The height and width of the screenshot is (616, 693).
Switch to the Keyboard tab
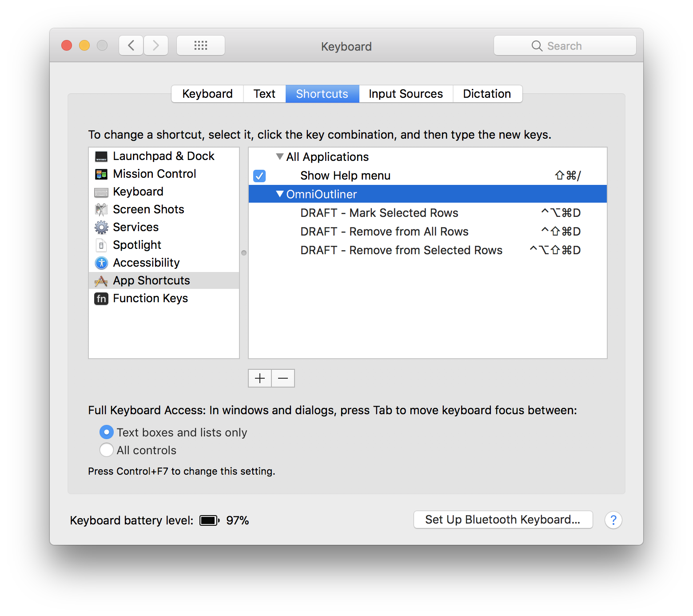(x=207, y=94)
